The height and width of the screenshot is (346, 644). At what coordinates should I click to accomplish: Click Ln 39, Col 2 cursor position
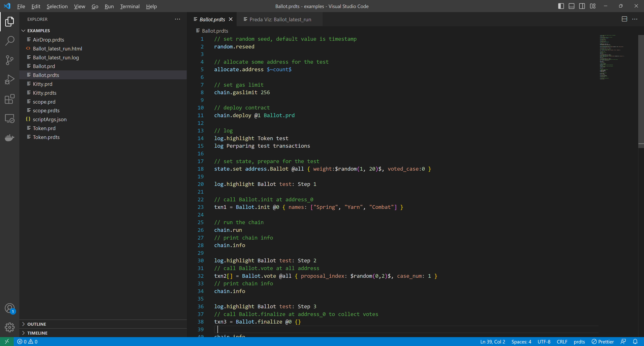pos(493,341)
